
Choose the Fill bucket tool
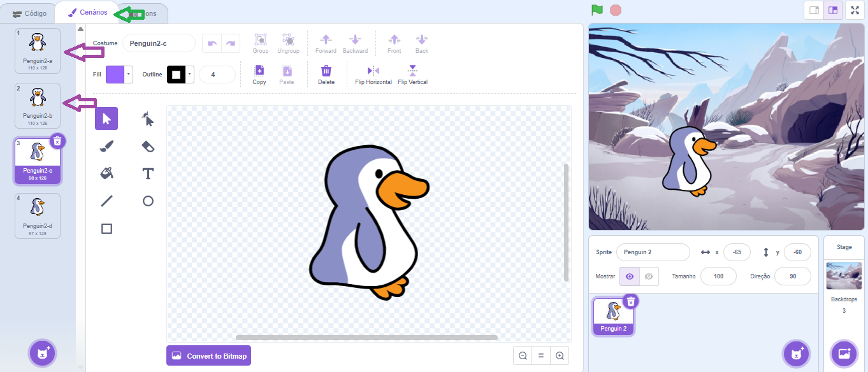[106, 173]
